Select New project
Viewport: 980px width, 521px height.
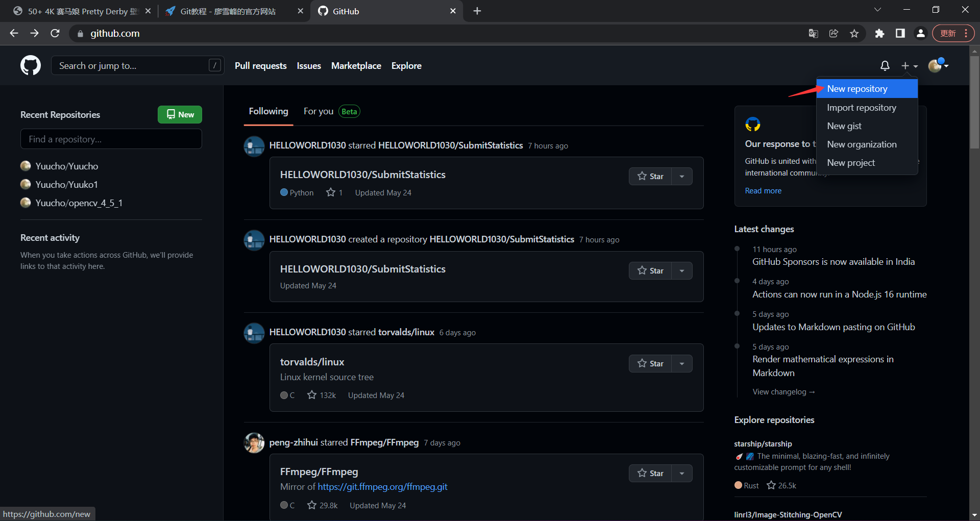pyautogui.click(x=867, y=162)
